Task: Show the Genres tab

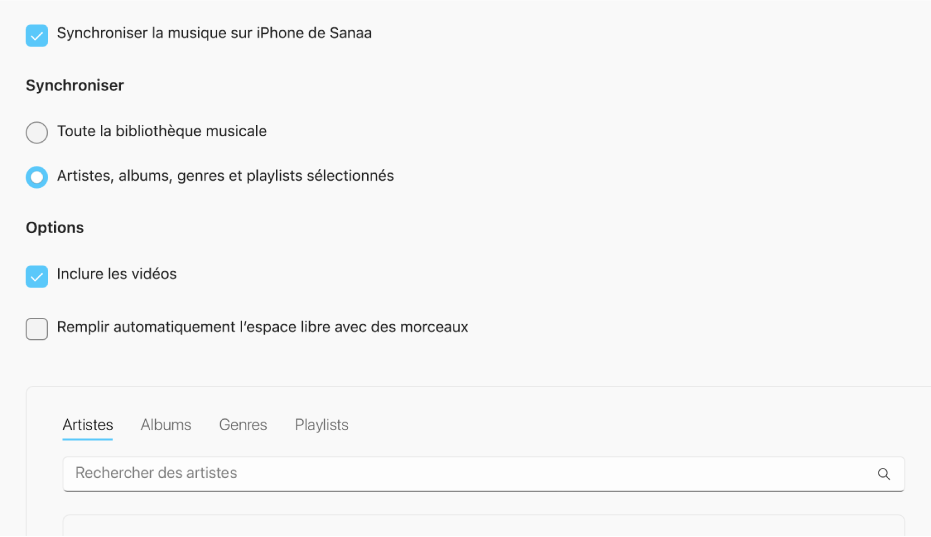Action: point(243,425)
